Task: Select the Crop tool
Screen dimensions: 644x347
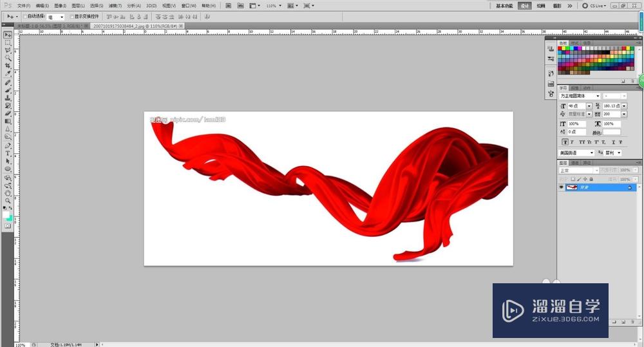Action: (8, 66)
